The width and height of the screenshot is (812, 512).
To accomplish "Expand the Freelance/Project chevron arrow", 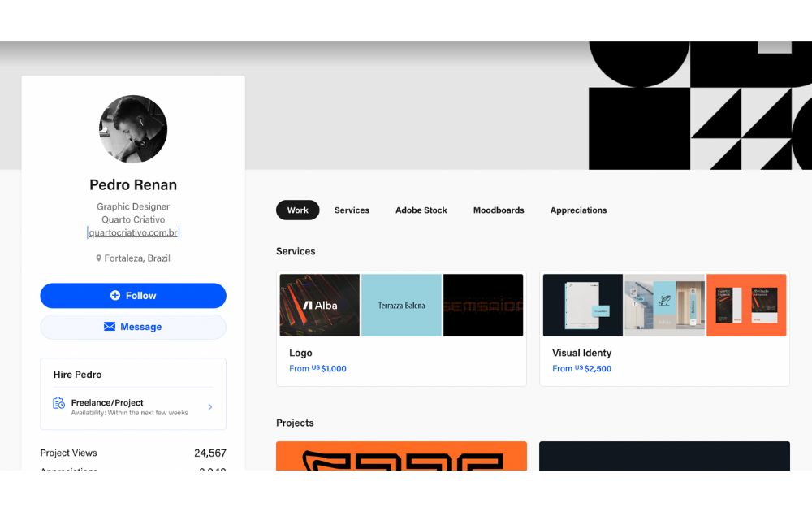I will 209,407.
